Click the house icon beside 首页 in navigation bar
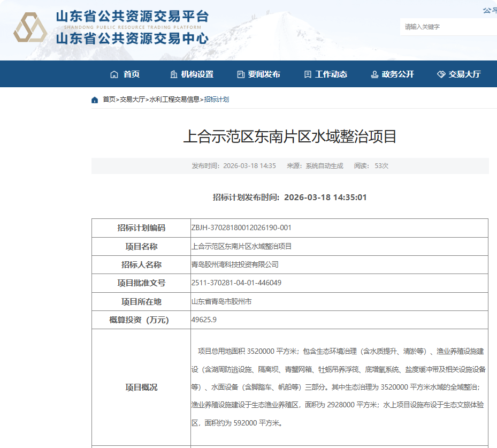 114,74
